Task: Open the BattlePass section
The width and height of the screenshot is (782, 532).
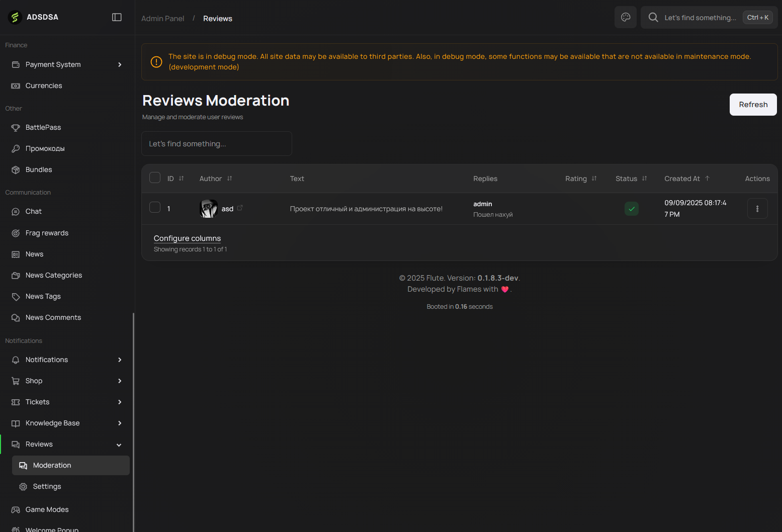Action: [x=16, y=127]
